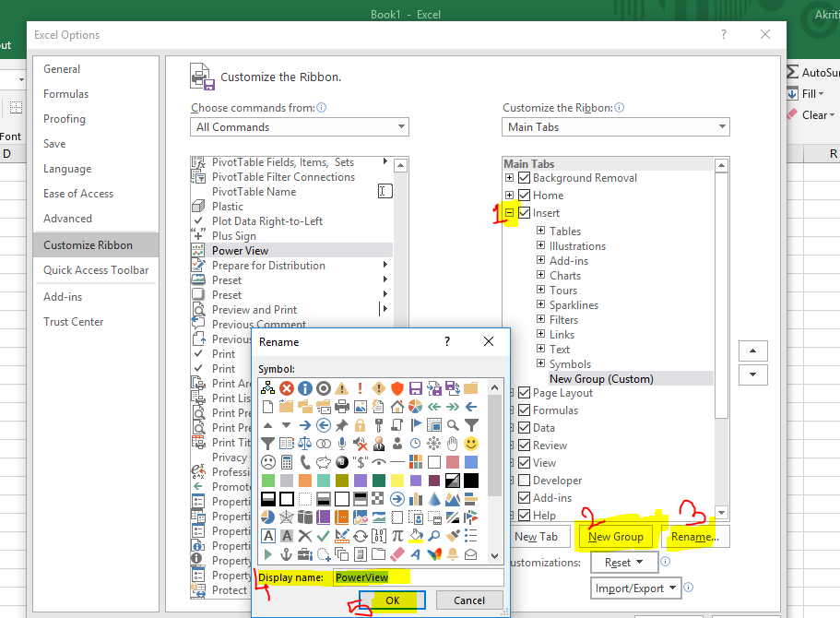Enable the Developer tab checkbox
The image size is (840, 618).
point(525,481)
